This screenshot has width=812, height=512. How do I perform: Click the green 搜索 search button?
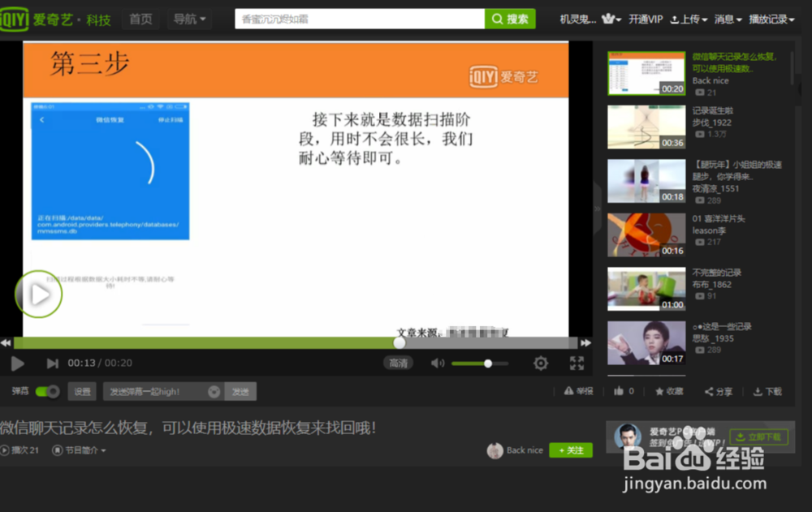point(509,17)
